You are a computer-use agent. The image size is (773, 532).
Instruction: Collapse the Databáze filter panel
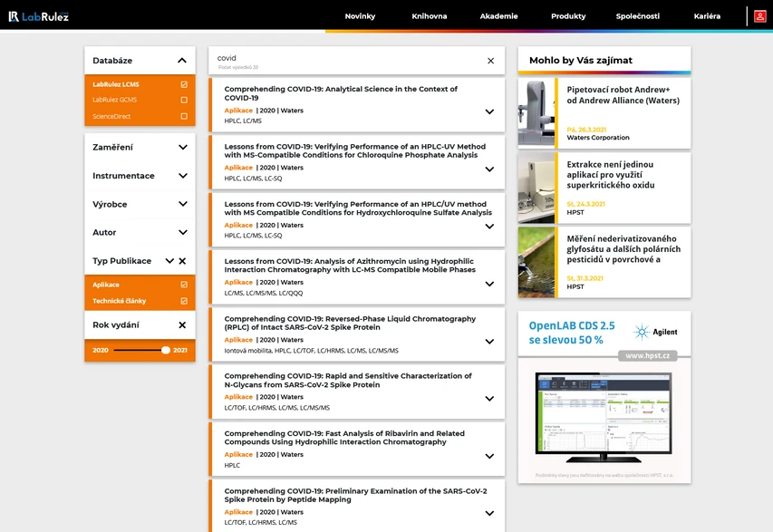tap(182, 60)
